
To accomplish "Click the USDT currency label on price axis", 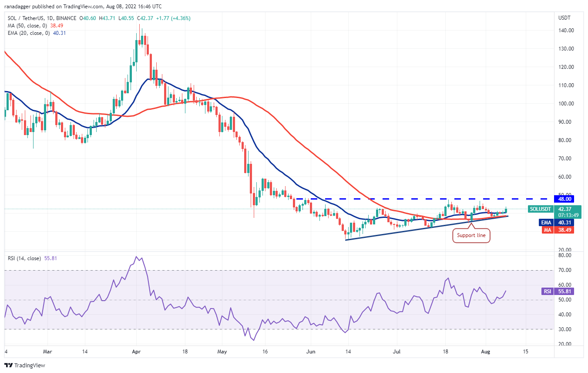I will [565, 18].
